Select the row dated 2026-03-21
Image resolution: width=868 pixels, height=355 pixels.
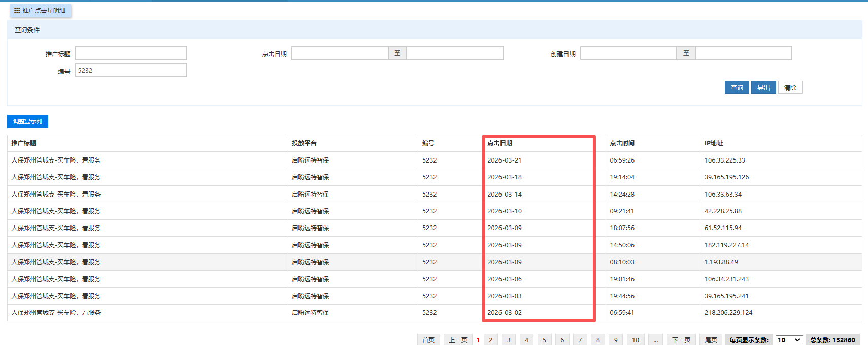pyautogui.click(x=504, y=160)
